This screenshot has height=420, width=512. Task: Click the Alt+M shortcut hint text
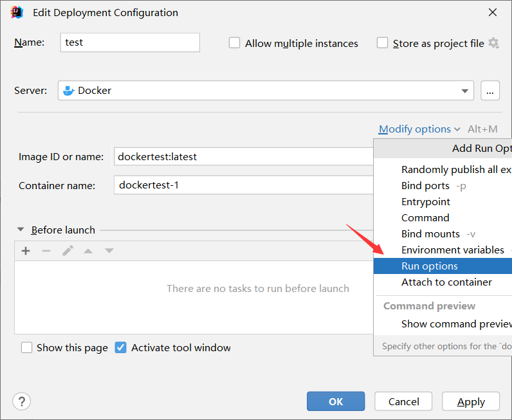pos(482,129)
